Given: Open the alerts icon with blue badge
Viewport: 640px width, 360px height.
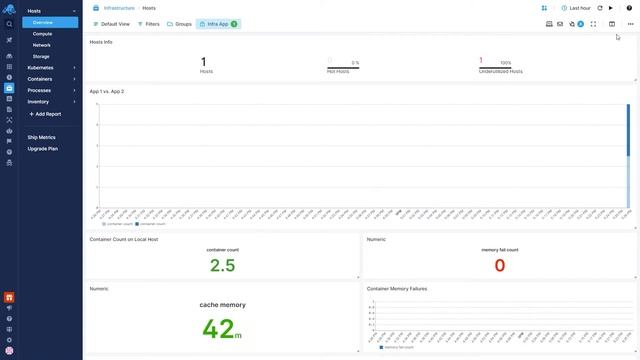Looking at the screenshot, I should [576, 24].
